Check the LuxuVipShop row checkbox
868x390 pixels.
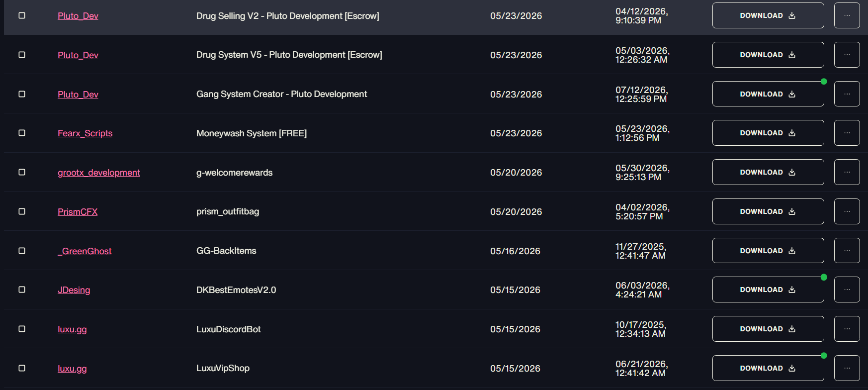(22, 368)
